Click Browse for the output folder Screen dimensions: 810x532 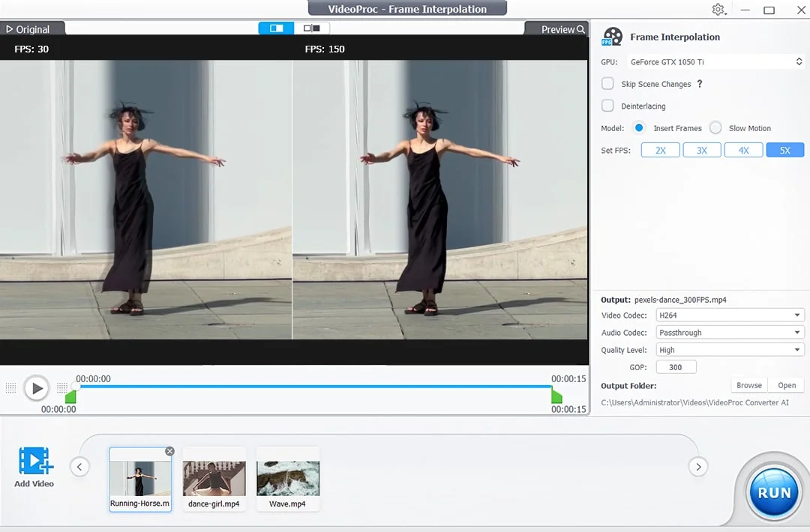[748, 384]
